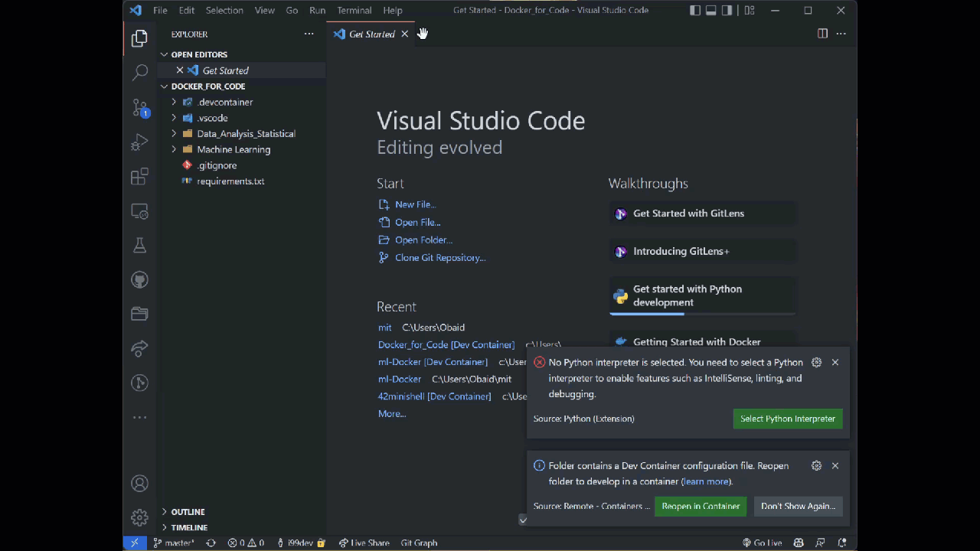The width and height of the screenshot is (980, 551).
Task: Open the GitLens view in activity bar
Action: [x=139, y=383]
